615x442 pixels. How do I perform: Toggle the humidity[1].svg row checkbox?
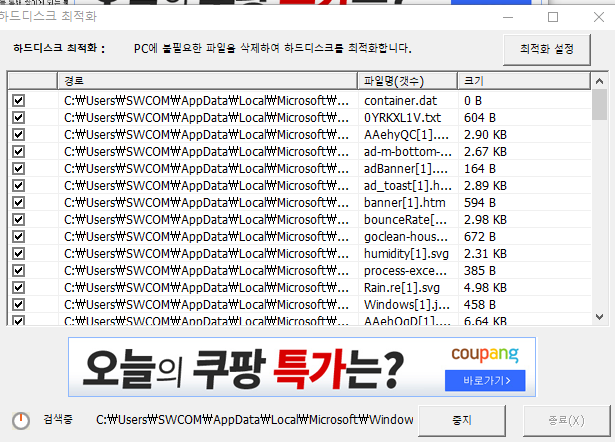click(x=18, y=254)
